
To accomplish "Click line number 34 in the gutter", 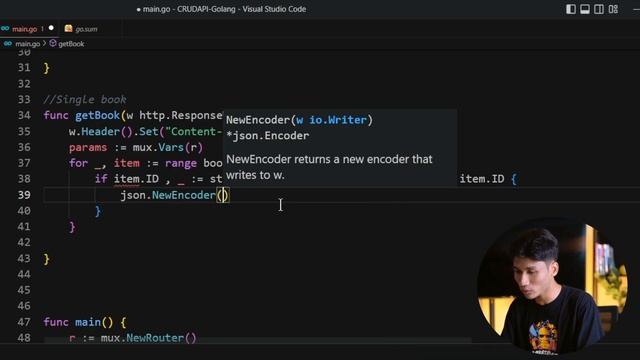I will [24, 116].
